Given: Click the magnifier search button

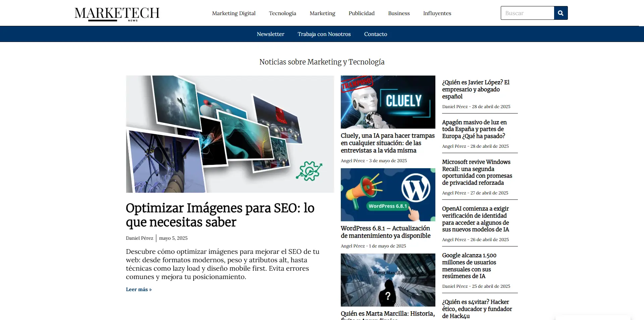Looking at the screenshot, I should [x=560, y=13].
